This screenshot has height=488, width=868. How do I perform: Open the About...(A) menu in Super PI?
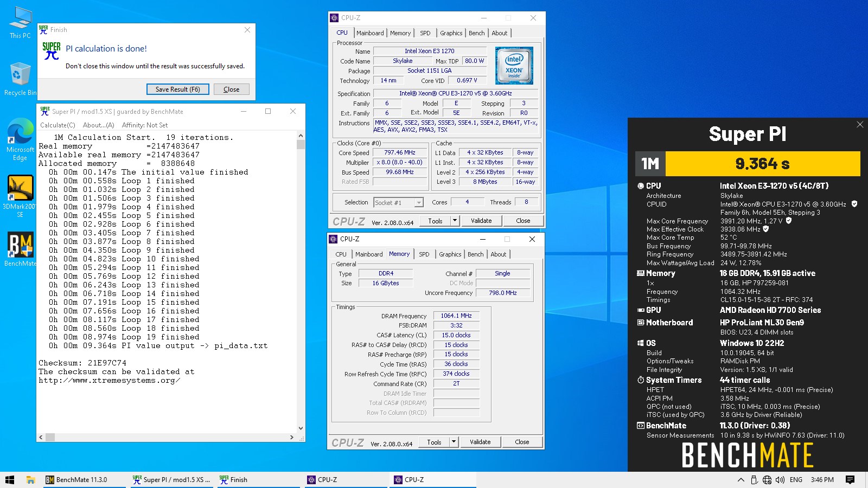(x=98, y=125)
